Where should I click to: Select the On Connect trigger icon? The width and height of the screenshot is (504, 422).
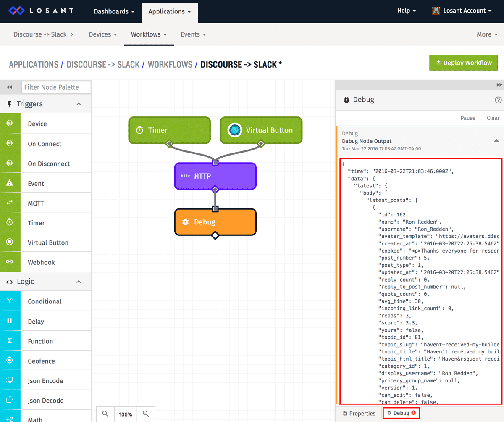10,143
